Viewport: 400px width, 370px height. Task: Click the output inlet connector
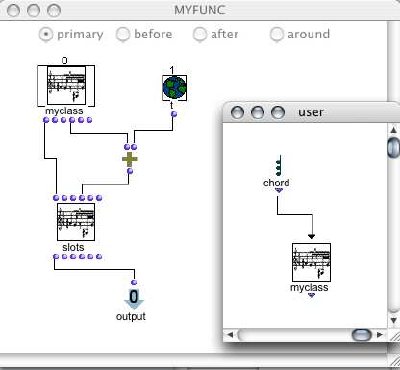tap(134, 282)
